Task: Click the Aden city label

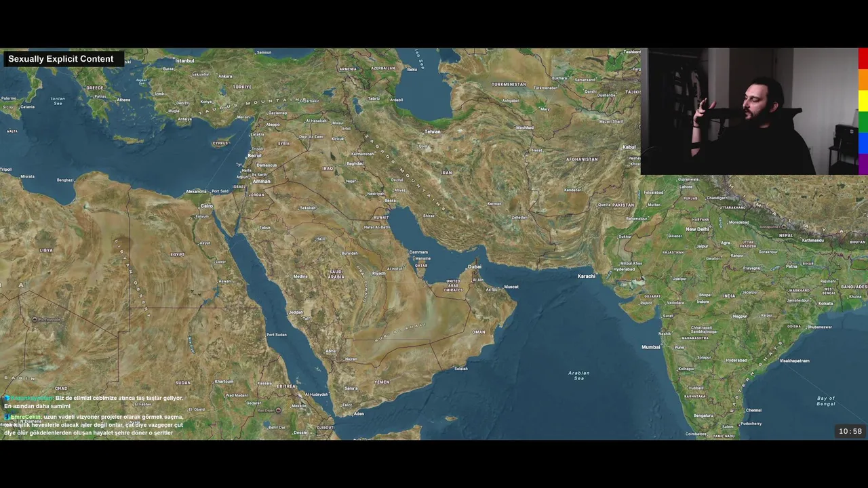Action: 359,413
